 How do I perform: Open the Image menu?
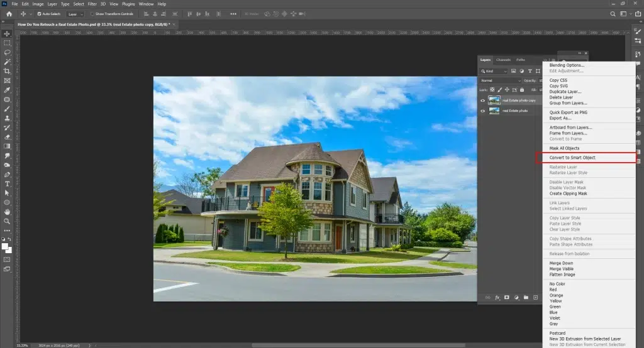tap(38, 4)
